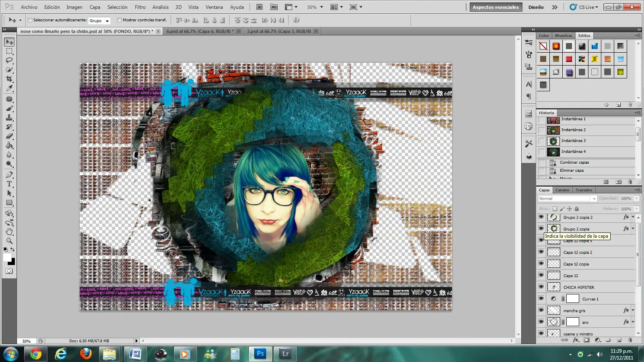This screenshot has height=362, width=644.
Task: Launch Bridge from the Br icon
Action: [260, 7]
